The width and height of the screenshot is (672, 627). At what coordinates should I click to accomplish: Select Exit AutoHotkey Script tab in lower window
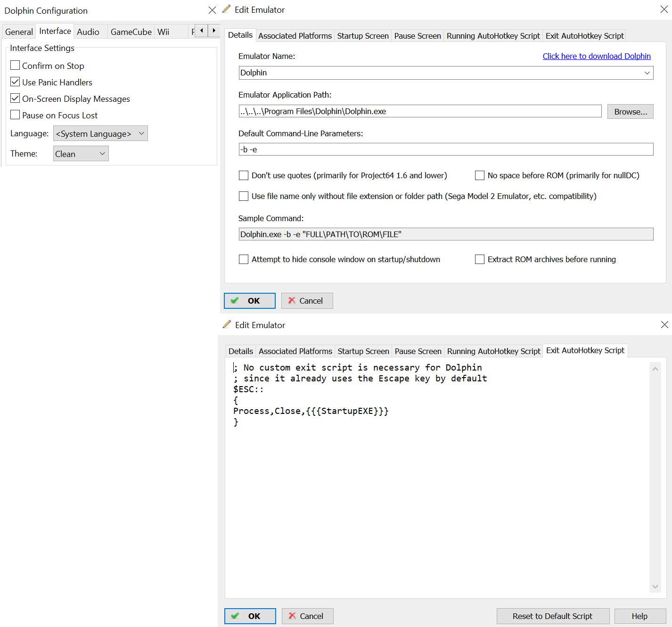[585, 350]
